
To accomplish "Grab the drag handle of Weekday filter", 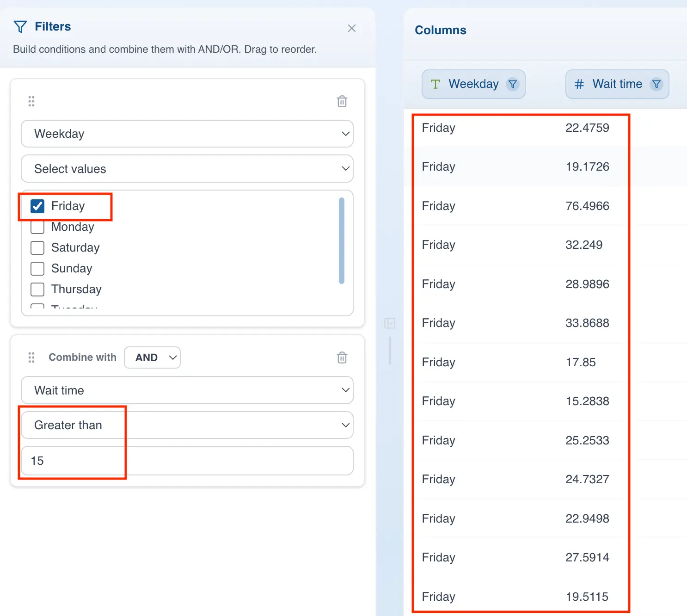I will [x=31, y=101].
